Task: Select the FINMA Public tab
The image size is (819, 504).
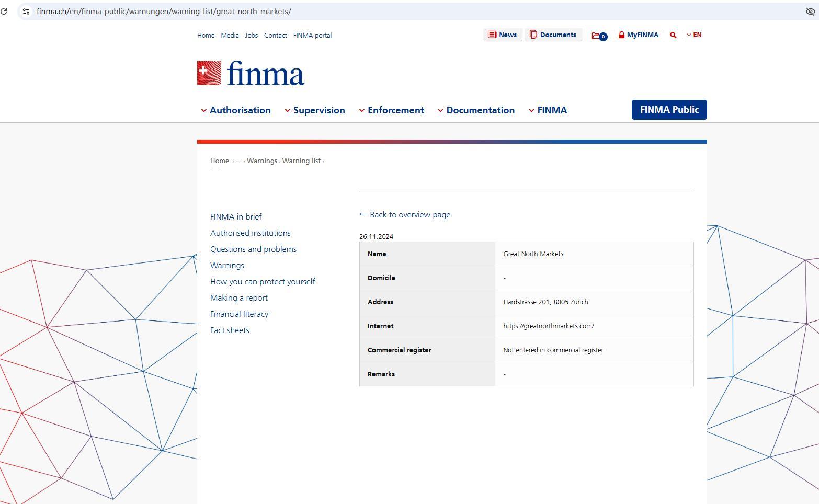Action: (x=669, y=110)
